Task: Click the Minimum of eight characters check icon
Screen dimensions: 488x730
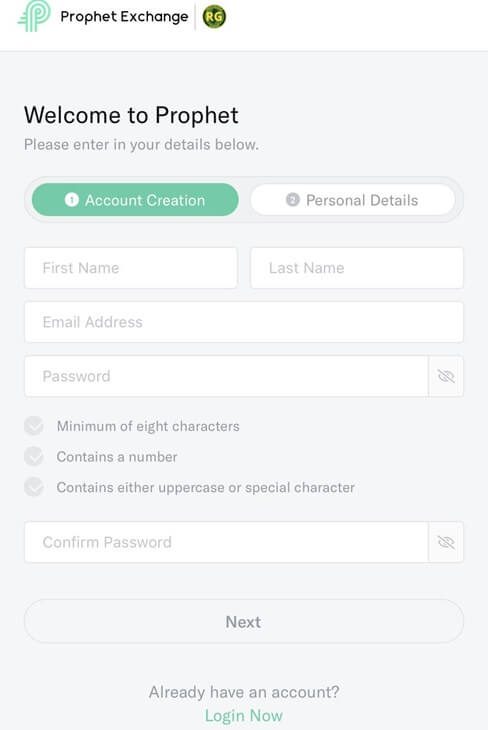Action: pos(34,426)
